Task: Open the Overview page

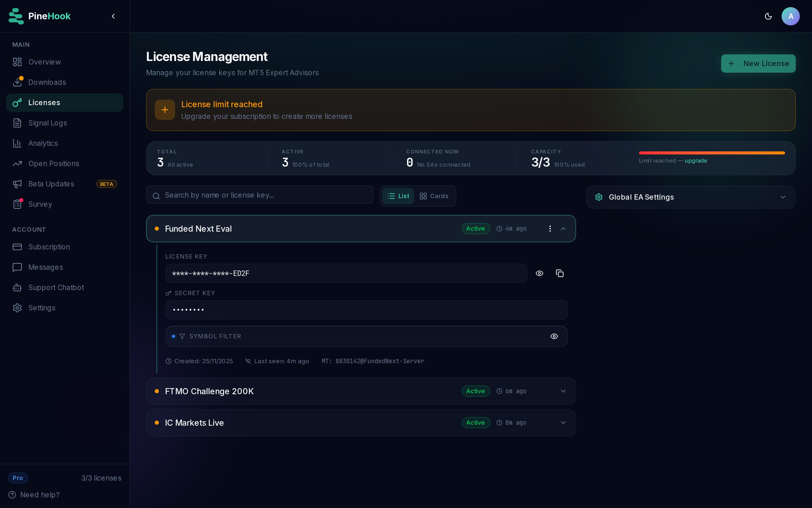Action: 65,62
